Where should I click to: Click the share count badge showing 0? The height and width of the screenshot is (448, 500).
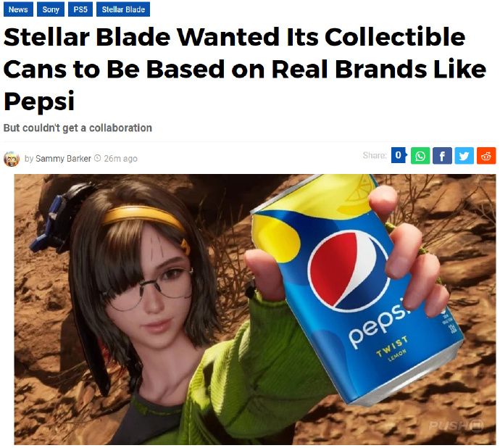pos(399,155)
